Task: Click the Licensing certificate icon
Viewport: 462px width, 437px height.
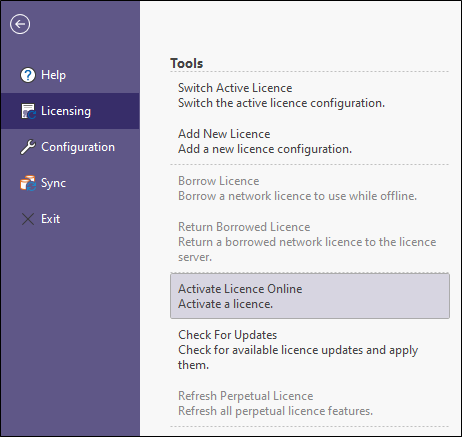Action: (x=28, y=111)
